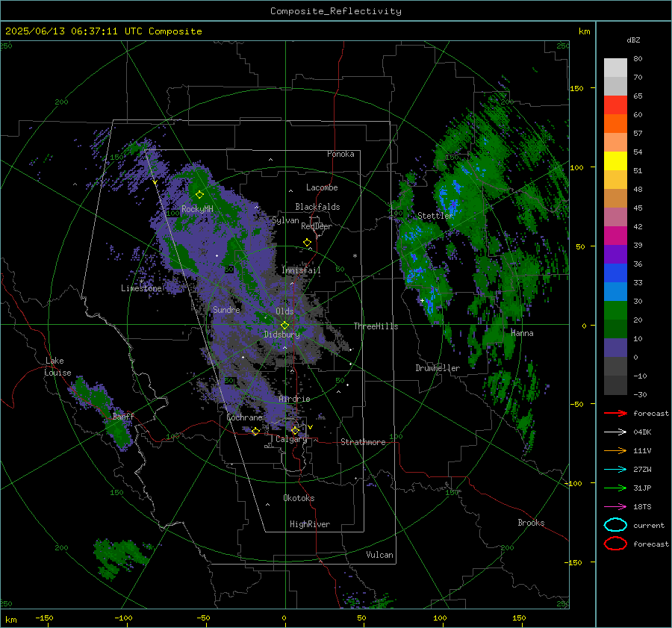The width and height of the screenshot is (672, 628).
Task: Click the Banff label on map
Action: click(123, 416)
